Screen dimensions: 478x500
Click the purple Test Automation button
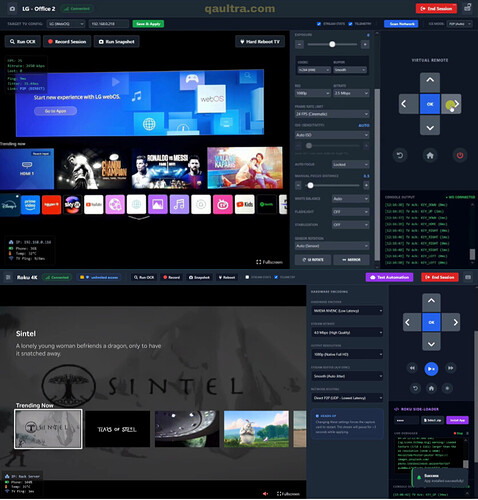pos(389,277)
